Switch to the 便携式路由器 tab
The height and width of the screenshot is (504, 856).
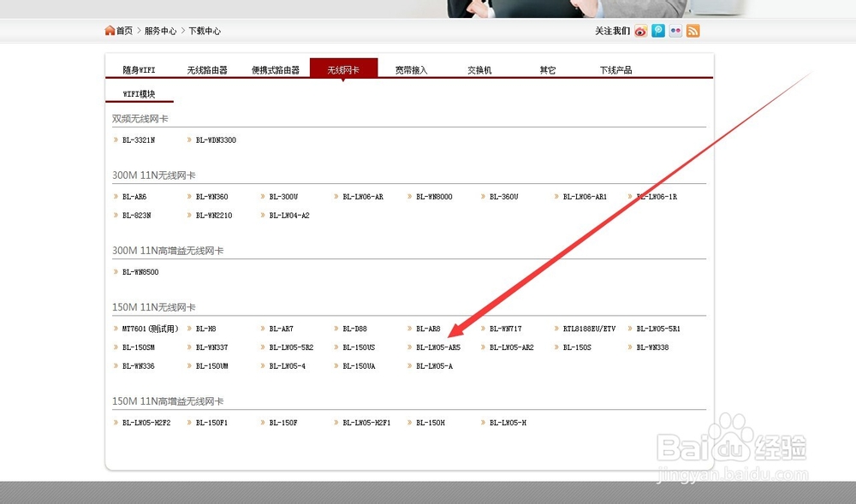click(x=275, y=70)
